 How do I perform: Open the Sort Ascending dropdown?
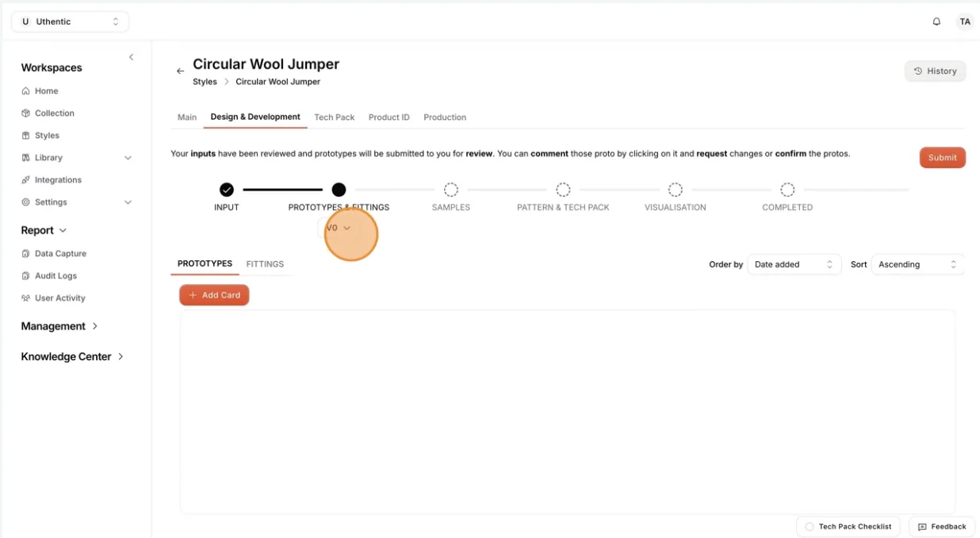918,264
